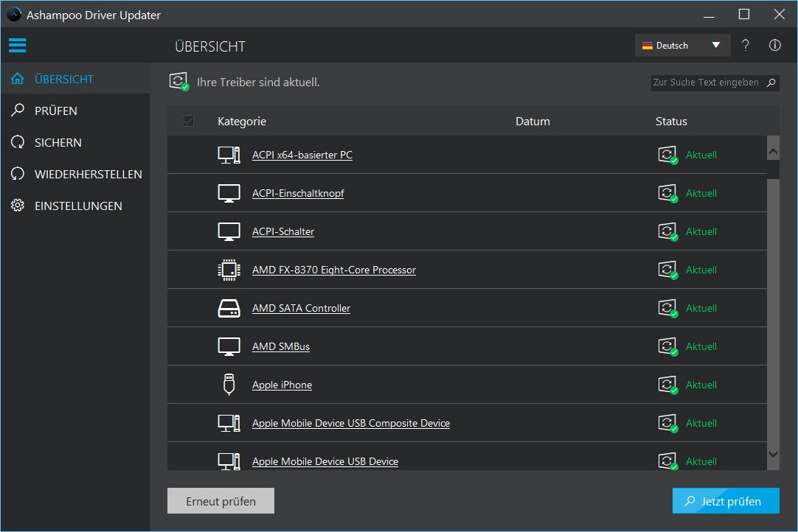Open the hamburger menu icon
This screenshot has height=532, width=798.
coord(17,45)
